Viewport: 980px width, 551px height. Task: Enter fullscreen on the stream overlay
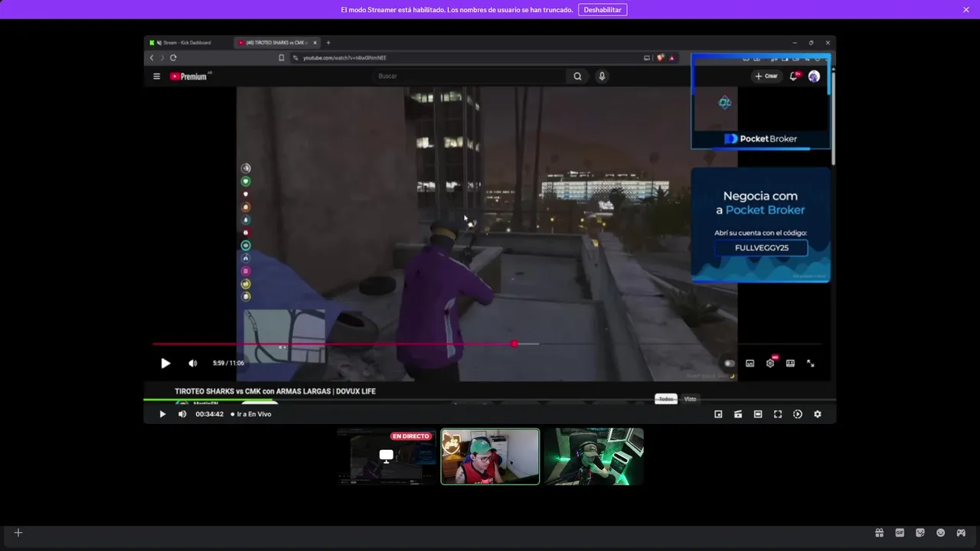coord(778,414)
